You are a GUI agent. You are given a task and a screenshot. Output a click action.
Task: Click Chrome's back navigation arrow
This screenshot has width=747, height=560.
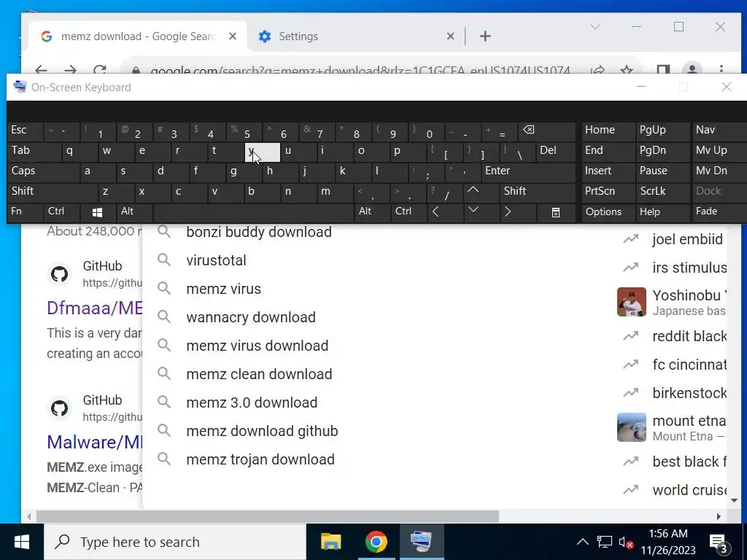[x=42, y=71]
